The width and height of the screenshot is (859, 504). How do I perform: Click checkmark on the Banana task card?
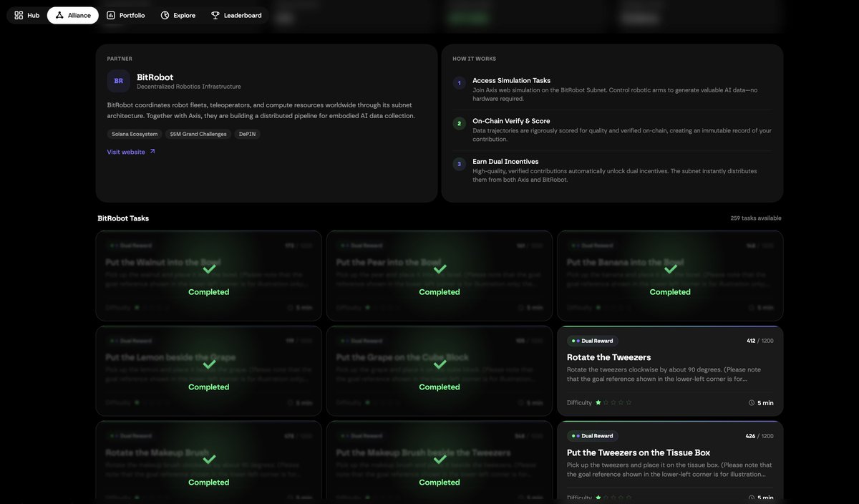(x=670, y=269)
